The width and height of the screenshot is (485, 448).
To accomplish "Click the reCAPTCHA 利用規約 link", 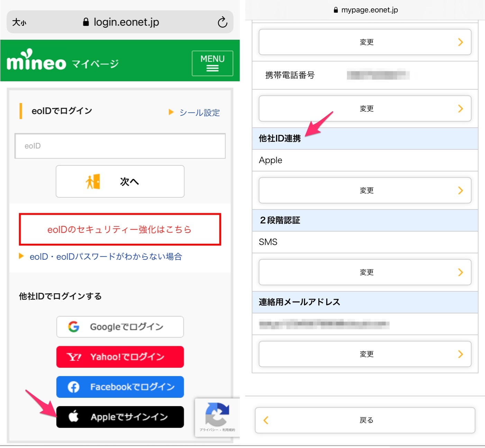I will pyautogui.click(x=229, y=430).
